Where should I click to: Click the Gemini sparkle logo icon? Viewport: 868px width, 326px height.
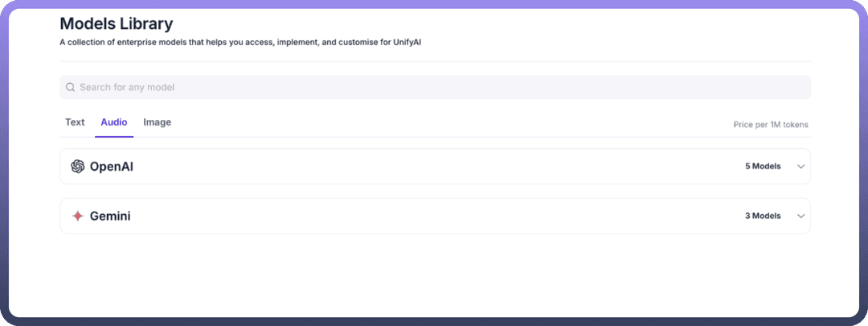point(78,217)
